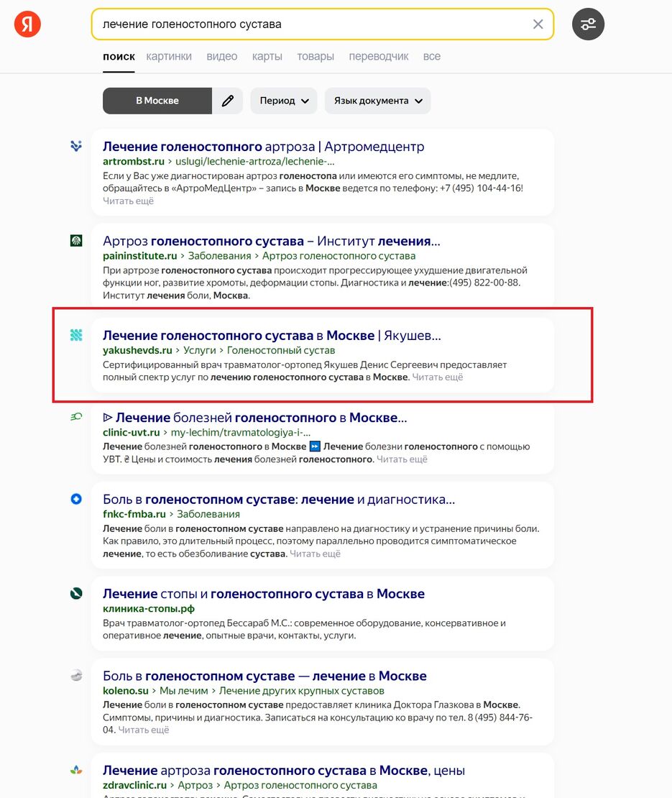The width and height of the screenshot is (672, 798).
Task: Click the клиника-стопы.рф site favicon
Action: pyautogui.click(x=76, y=593)
